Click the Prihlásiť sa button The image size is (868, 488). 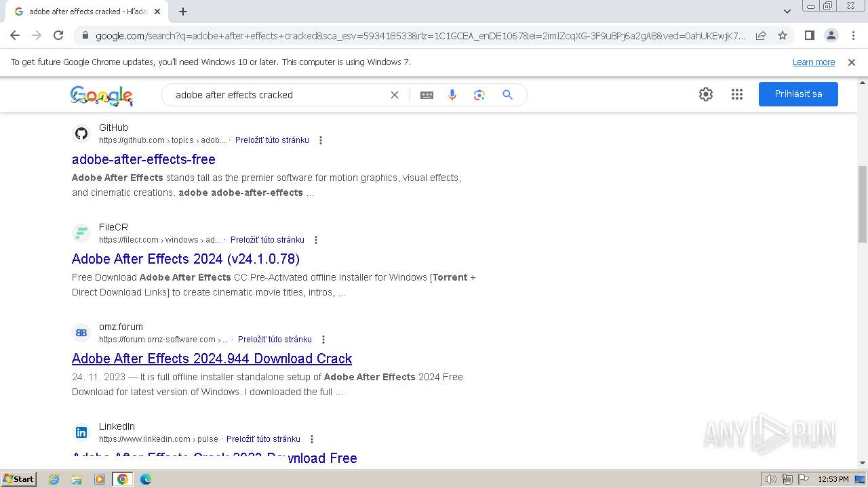coord(798,94)
